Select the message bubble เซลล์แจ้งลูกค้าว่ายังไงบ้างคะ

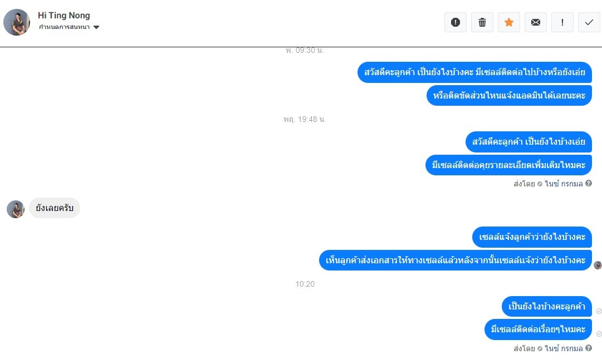tap(532, 237)
